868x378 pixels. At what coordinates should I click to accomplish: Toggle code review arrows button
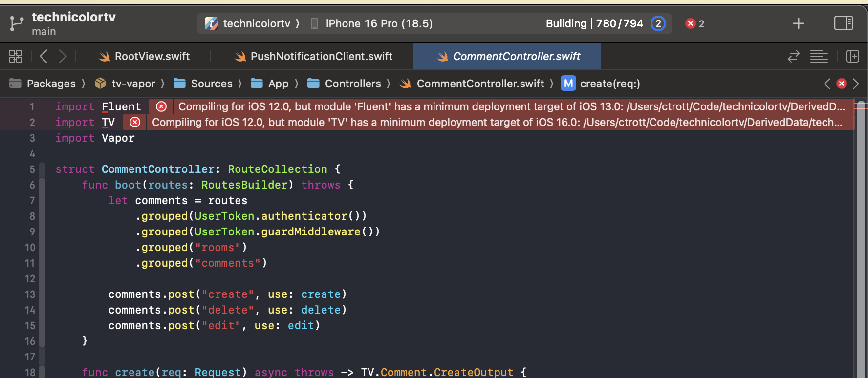click(x=793, y=56)
